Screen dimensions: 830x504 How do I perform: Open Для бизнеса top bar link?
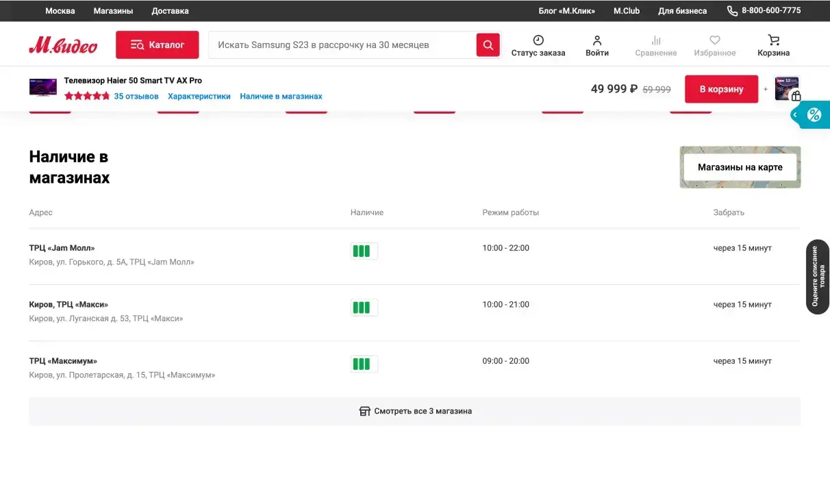683,11
